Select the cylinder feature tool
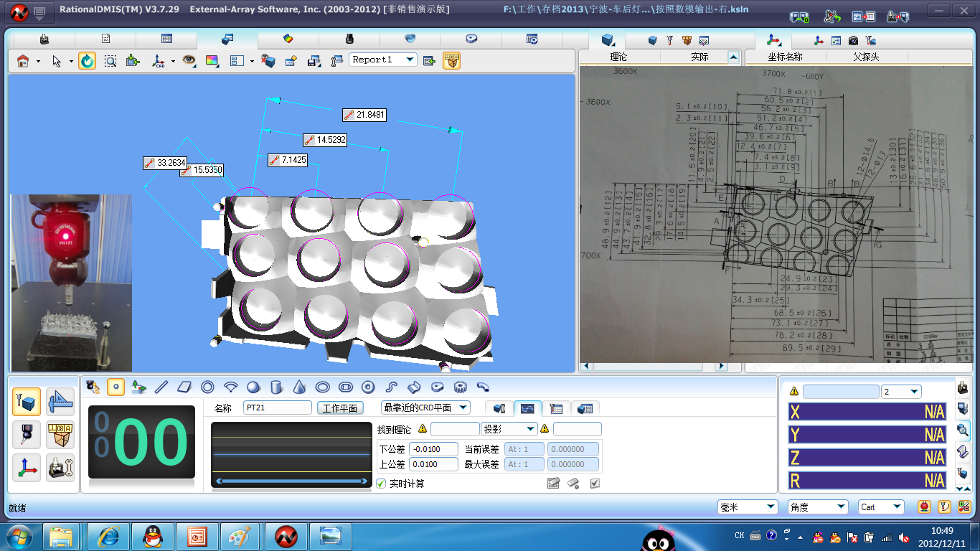980x551 pixels. click(276, 387)
